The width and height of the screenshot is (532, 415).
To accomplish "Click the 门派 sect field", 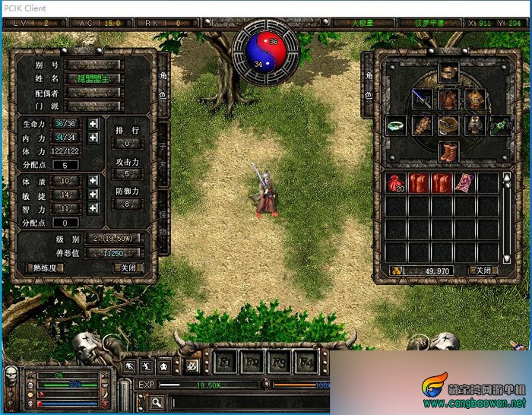I will tap(94, 106).
